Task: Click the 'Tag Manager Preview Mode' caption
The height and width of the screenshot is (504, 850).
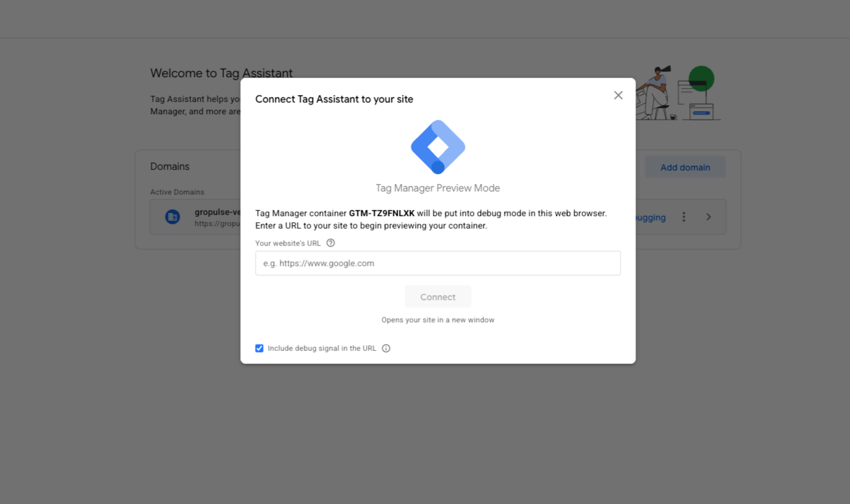Action: pos(437,188)
